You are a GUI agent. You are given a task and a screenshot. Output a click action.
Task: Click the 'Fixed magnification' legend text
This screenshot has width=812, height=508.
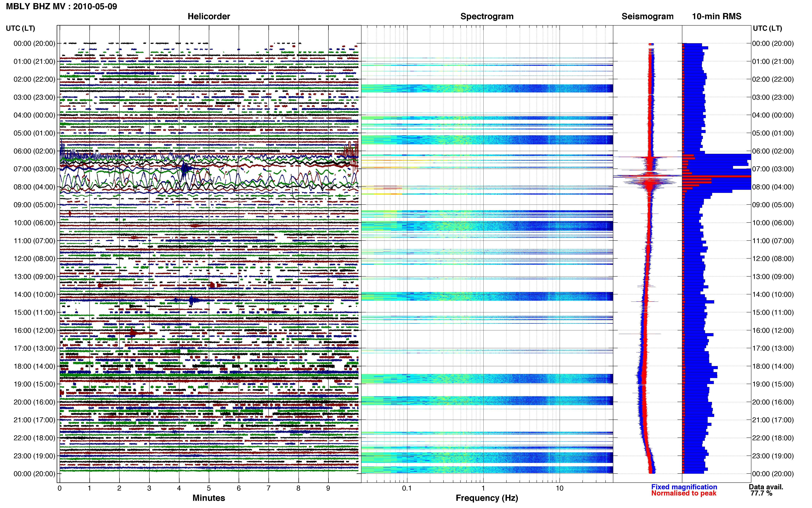coord(684,487)
